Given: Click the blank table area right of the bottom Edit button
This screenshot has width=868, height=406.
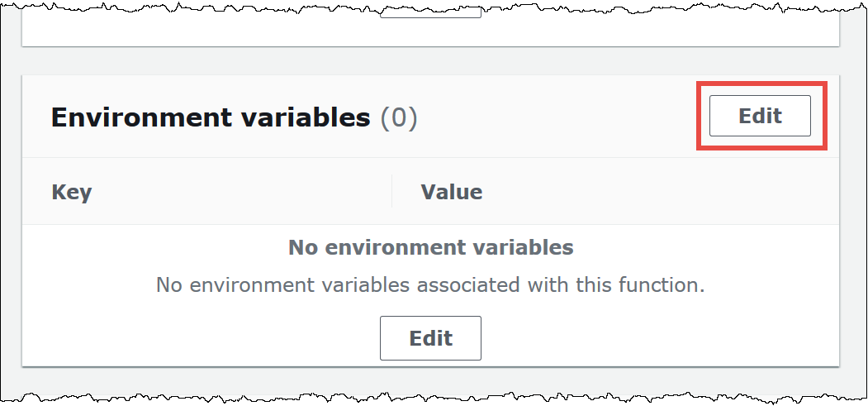Looking at the screenshot, I should [661, 337].
